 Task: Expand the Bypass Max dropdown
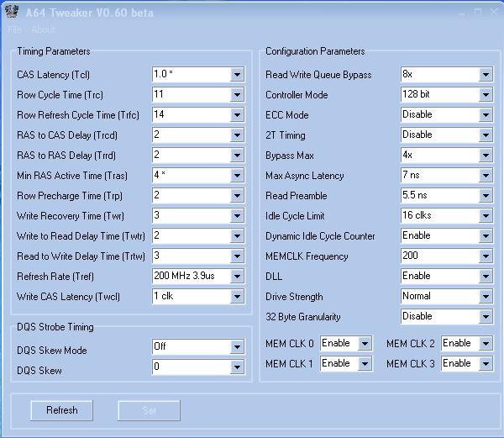(x=486, y=156)
